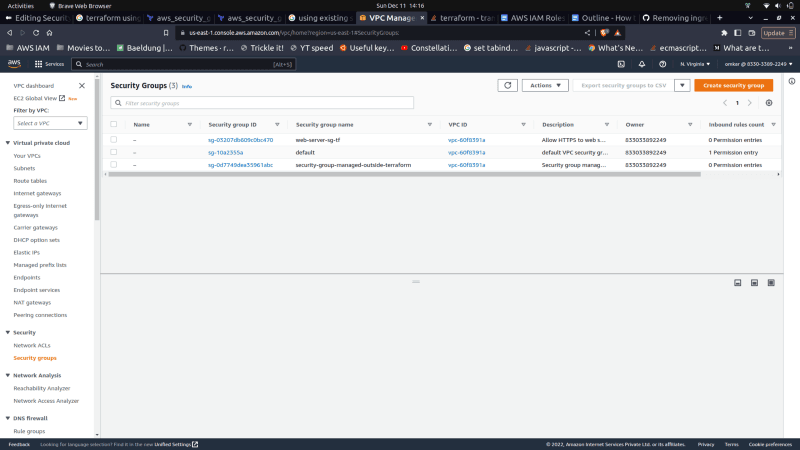Open a new browser tab

click(719, 18)
